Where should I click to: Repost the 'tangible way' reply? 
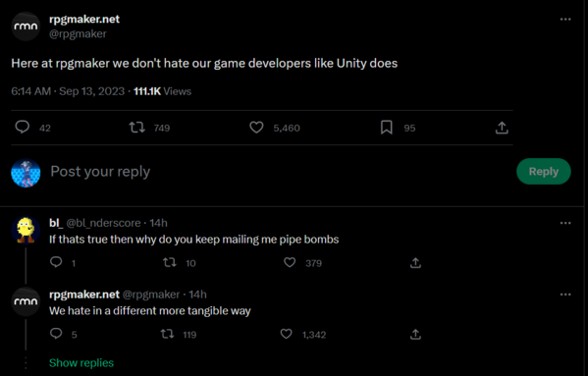167,334
